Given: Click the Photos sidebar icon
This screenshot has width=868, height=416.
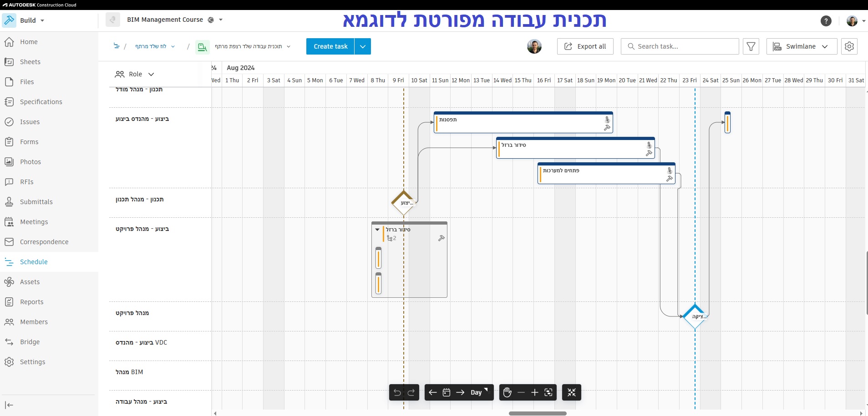Looking at the screenshot, I should [x=9, y=162].
